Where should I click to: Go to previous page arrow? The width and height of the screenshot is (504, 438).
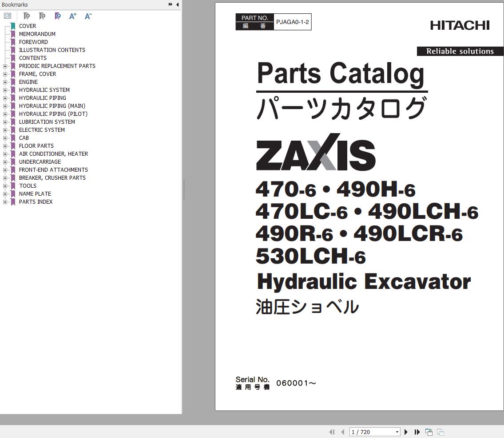click(x=343, y=432)
